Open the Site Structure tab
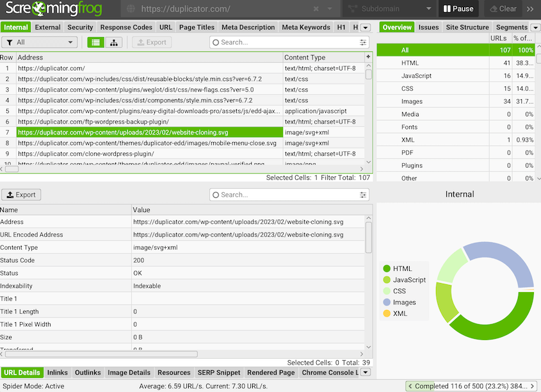 (467, 28)
